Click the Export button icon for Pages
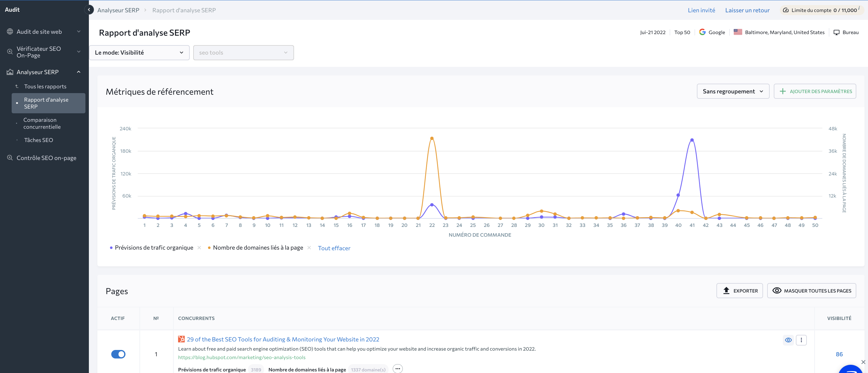The width and height of the screenshot is (868, 373). pos(726,290)
